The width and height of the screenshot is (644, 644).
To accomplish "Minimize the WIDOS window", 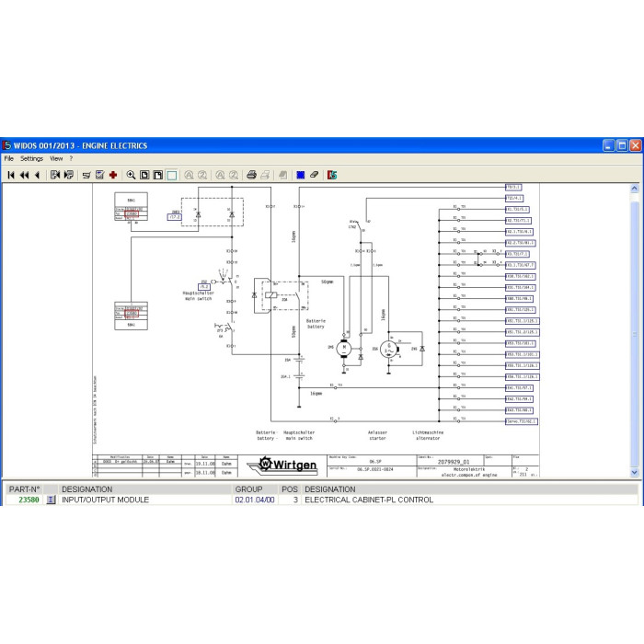I will [x=609, y=145].
